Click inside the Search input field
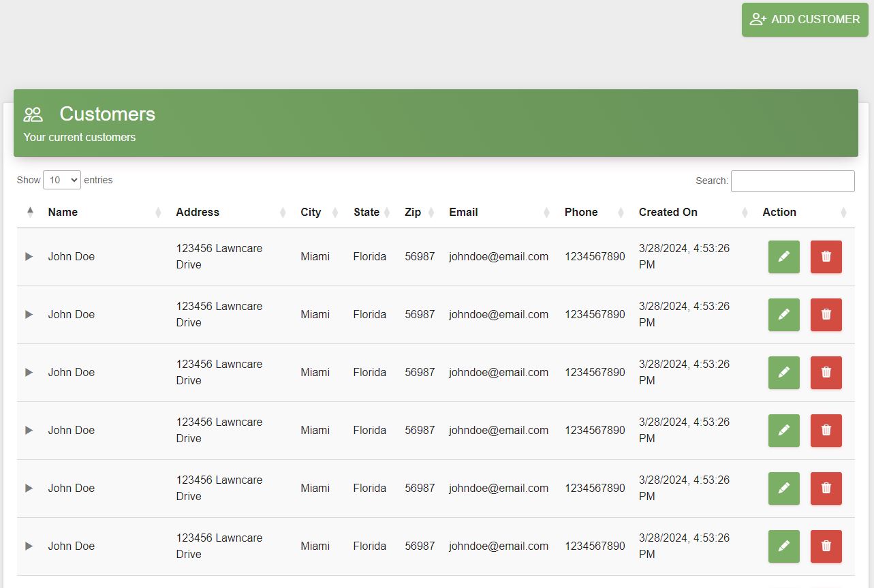The image size is (874, 588). pos(792,181)
